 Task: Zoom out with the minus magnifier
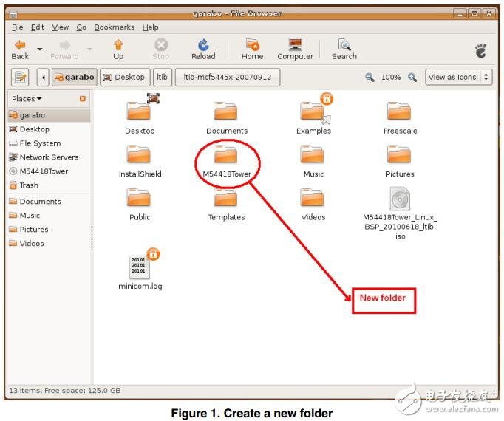pos(370,77)
